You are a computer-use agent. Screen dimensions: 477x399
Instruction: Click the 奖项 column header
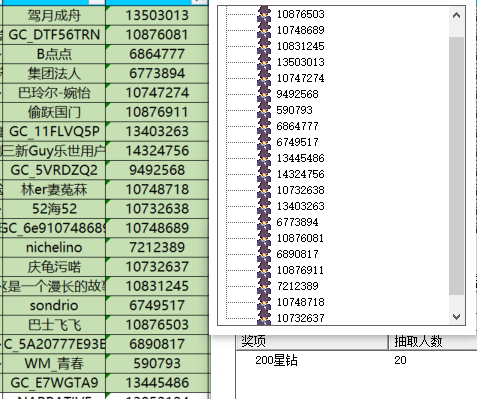[312, 341]
